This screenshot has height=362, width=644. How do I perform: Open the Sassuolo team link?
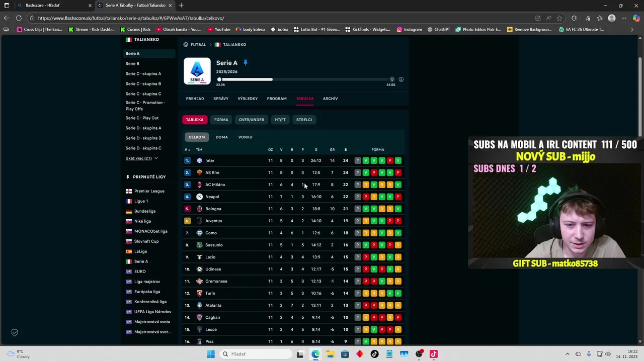[214, 245]
